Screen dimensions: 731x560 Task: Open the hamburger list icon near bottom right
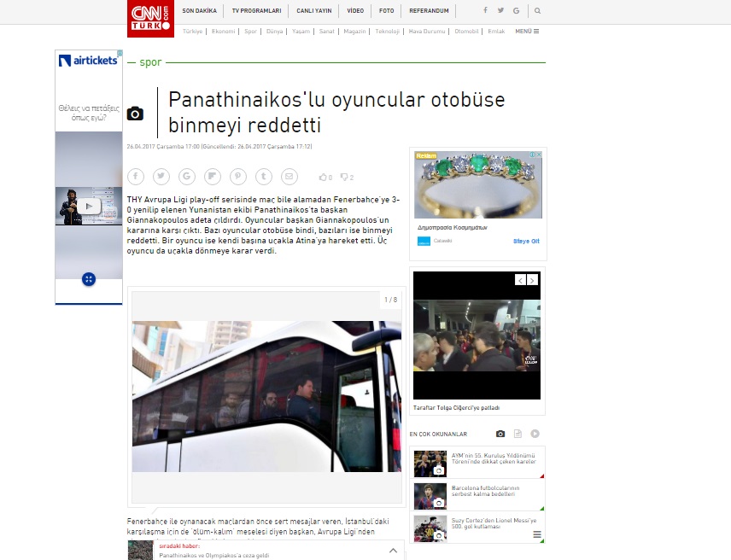tap(537, 534)
